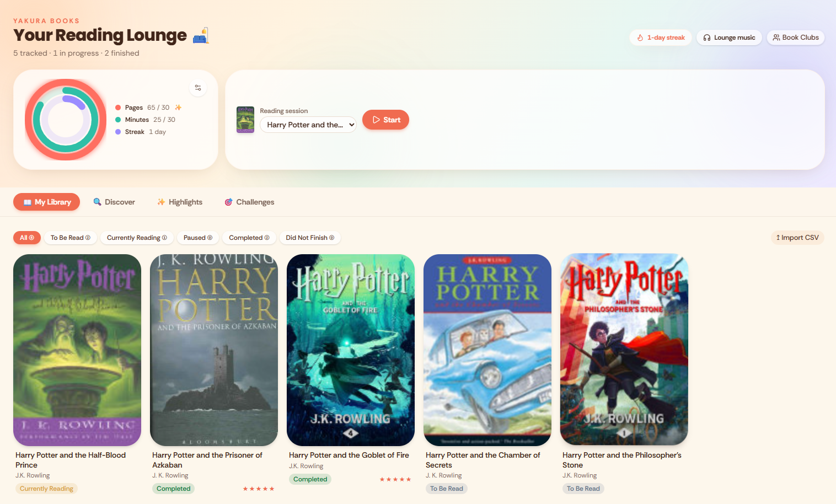This screenshot has width=836, height=504.
Task: Open the Lounge music button
Action: [x=729, y=37]
